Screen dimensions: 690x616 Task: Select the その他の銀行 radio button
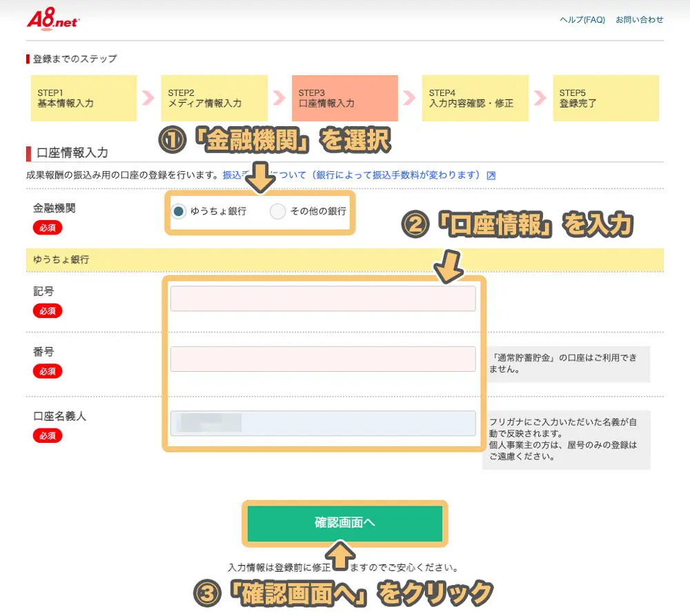pyautogui.click(x=277, y=211)
